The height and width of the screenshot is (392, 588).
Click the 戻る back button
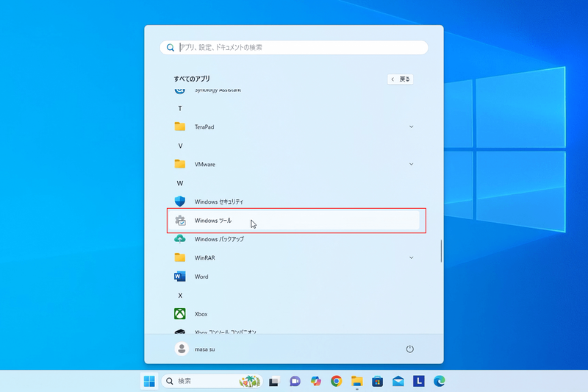(400, 79)
